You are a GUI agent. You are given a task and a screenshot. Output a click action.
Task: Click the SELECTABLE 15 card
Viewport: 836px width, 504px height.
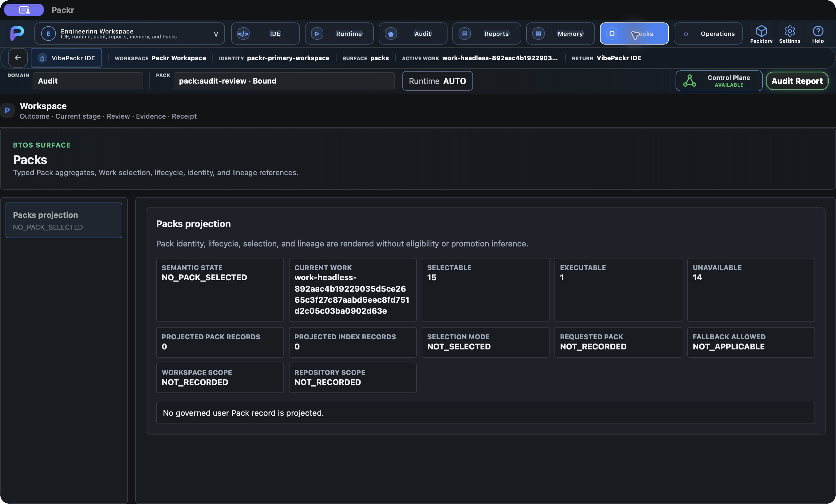[x=485, y=290]
